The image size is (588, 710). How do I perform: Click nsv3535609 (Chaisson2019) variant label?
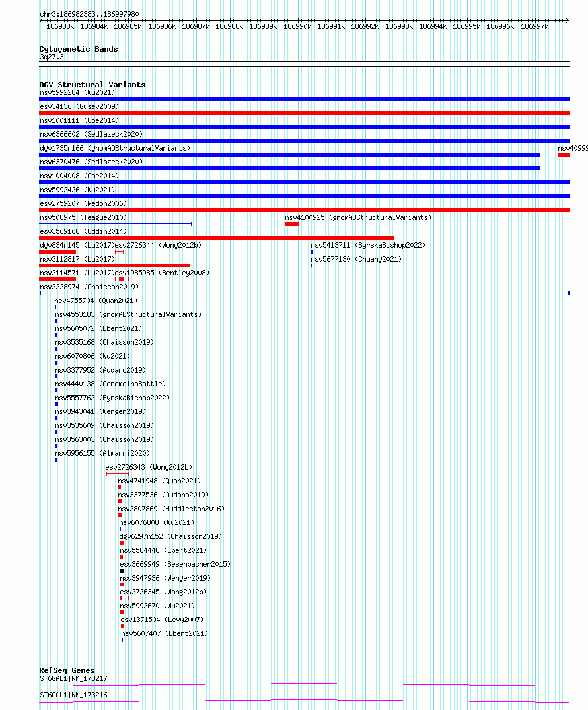tap(104, 425)
